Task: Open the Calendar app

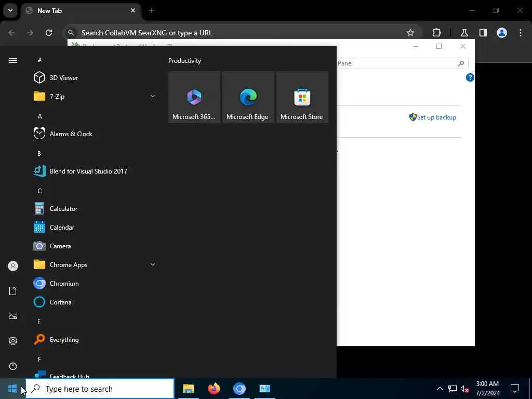Action: point(95,228)
